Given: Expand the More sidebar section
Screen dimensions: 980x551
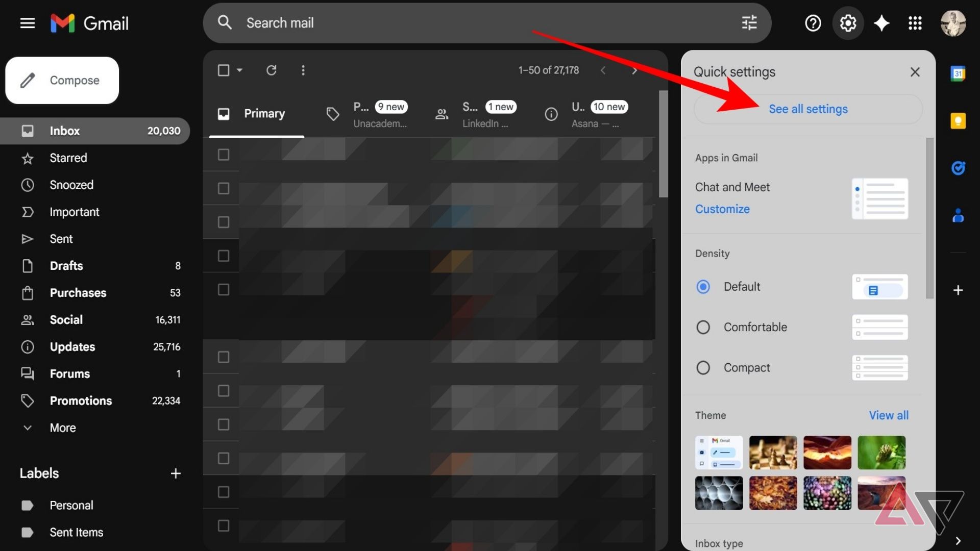Looking at the screenshot, I should coord(62,428).
